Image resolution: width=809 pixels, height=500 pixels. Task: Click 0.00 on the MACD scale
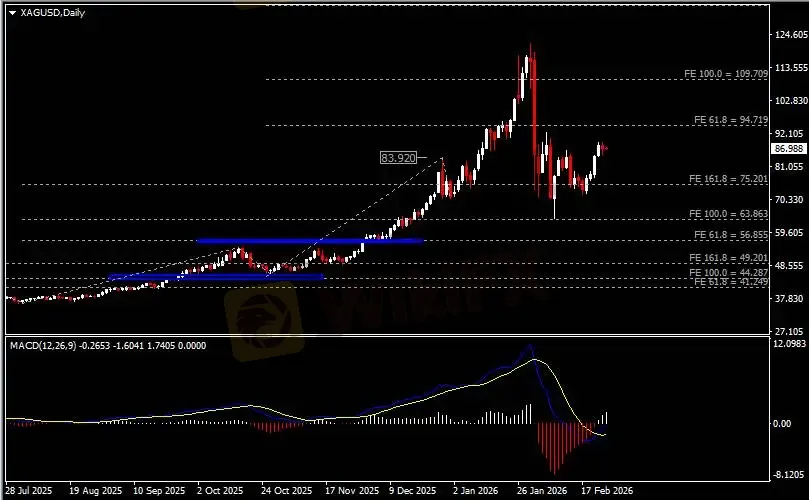[x=783, y=424]
